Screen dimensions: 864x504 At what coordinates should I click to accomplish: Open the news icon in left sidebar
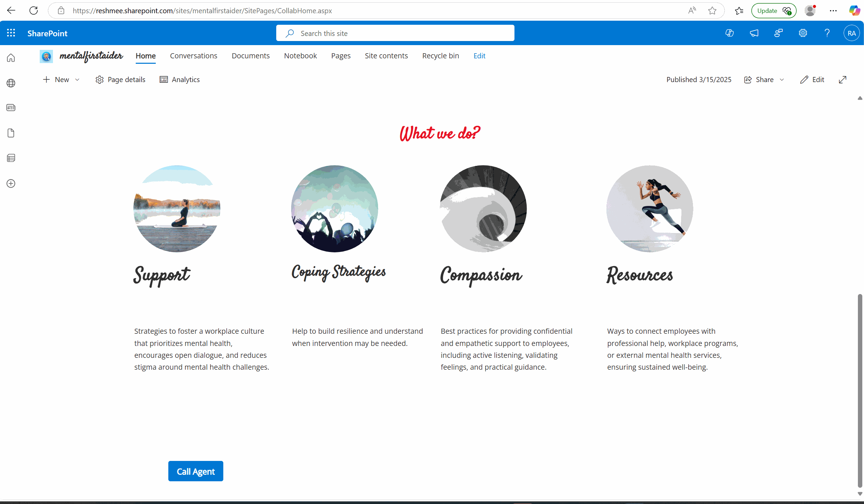point(11,108)
